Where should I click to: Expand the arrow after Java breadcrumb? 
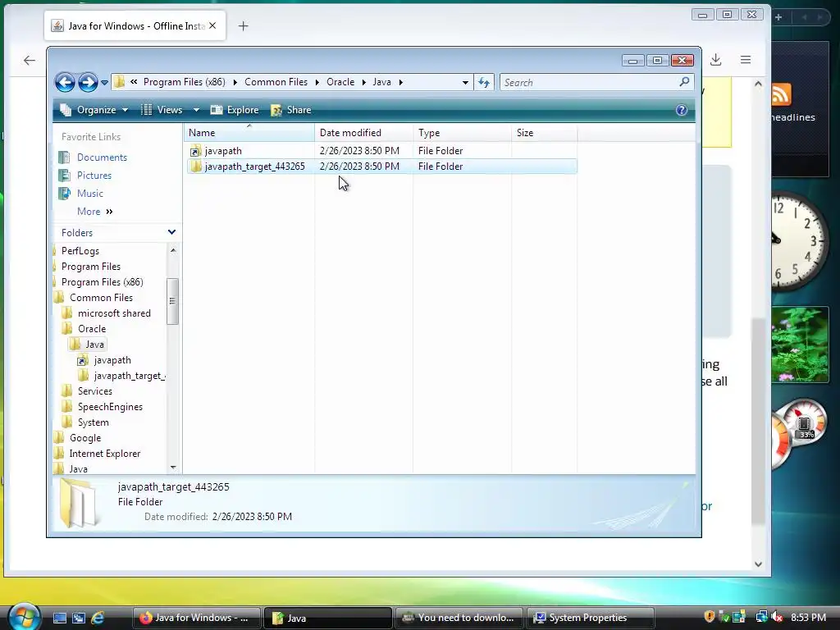tap(400, 82)
